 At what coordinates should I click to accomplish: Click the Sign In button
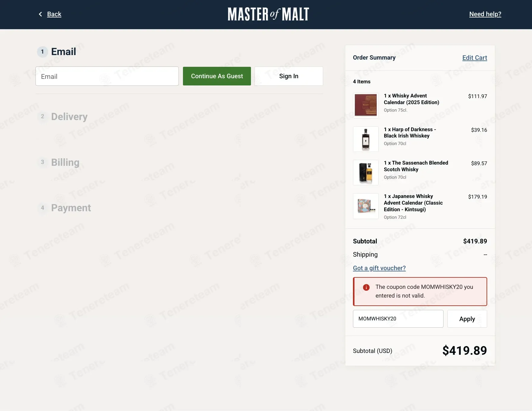click(x=289, y=76)
